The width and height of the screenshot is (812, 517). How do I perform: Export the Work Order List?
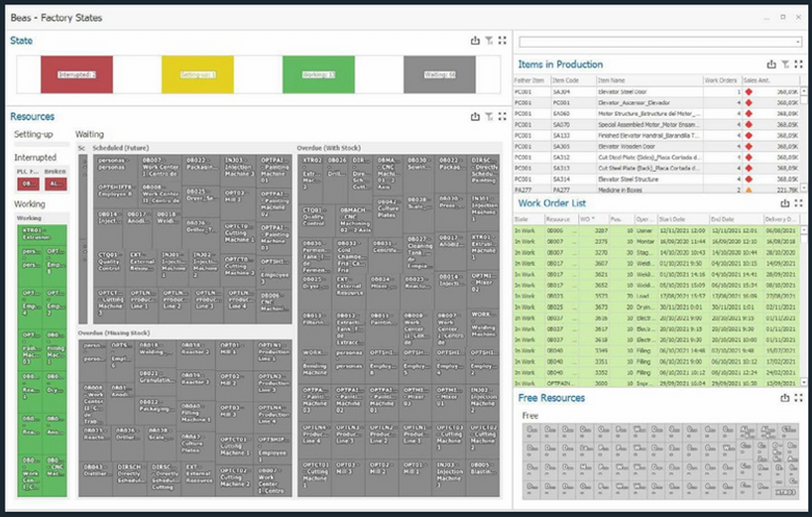coord(784,202)
